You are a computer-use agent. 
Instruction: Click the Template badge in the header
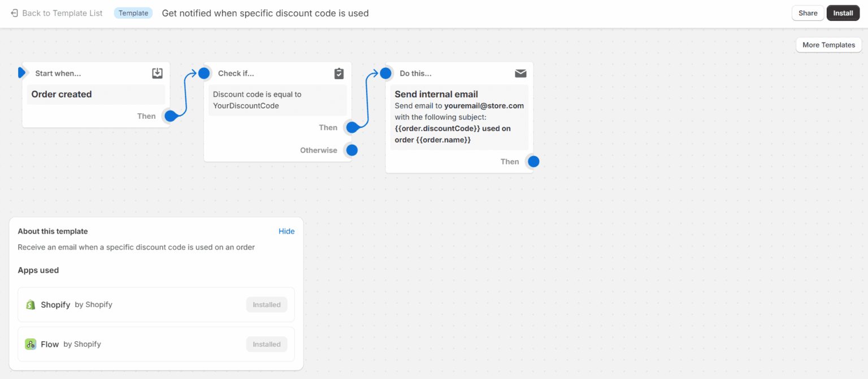click(133, 12)
